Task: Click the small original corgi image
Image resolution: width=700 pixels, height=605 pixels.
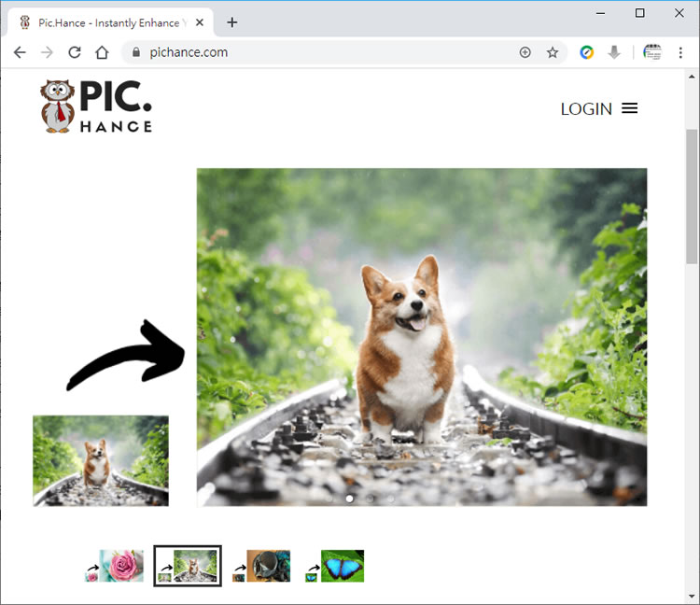Action: point(101,461)
